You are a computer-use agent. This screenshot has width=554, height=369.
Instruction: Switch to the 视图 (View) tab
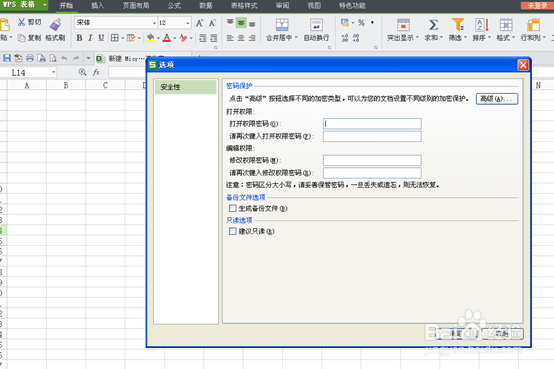pyautogui.click(x=314, y=5)
